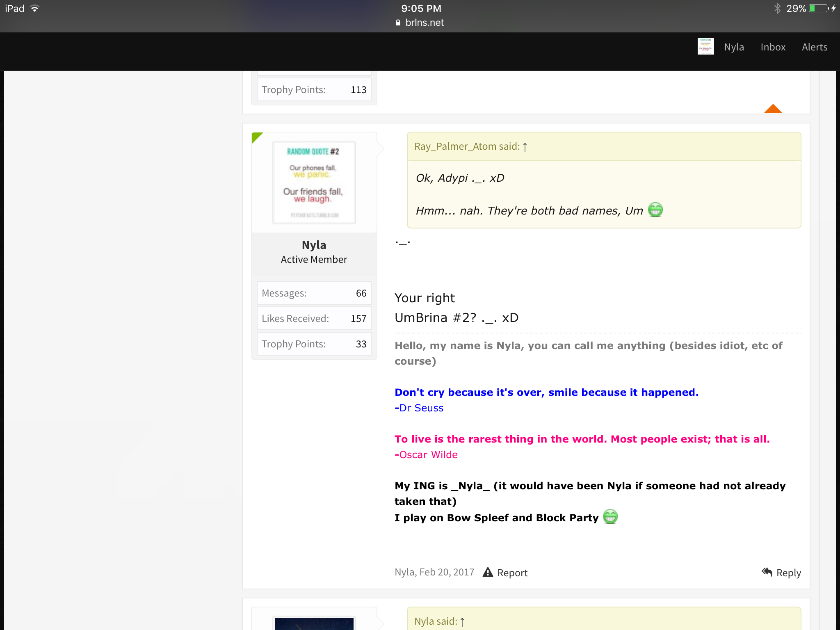Open the Alerts menu
840x630 pixels.
pyautogui.click(x=815, y=47)
